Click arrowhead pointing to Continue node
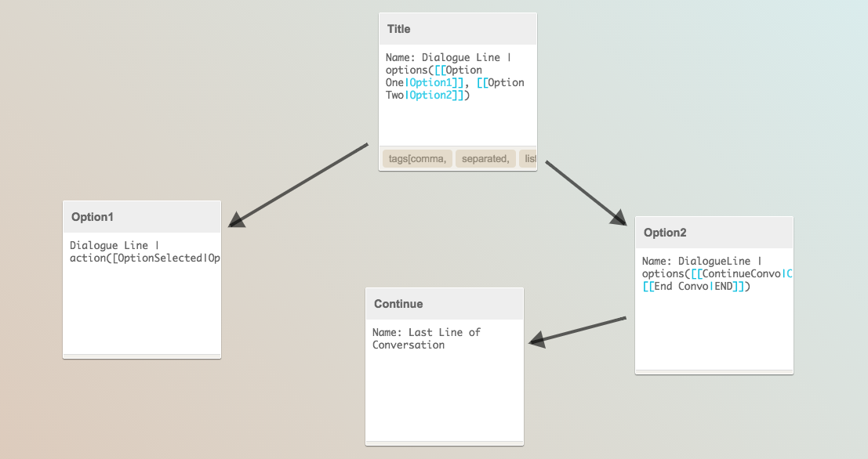This screenshot has height=459, width=868. [538, 339]
